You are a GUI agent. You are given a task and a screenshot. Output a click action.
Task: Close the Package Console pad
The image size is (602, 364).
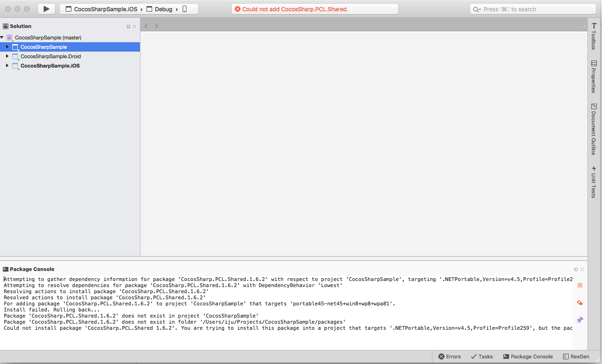pos(582,270)
